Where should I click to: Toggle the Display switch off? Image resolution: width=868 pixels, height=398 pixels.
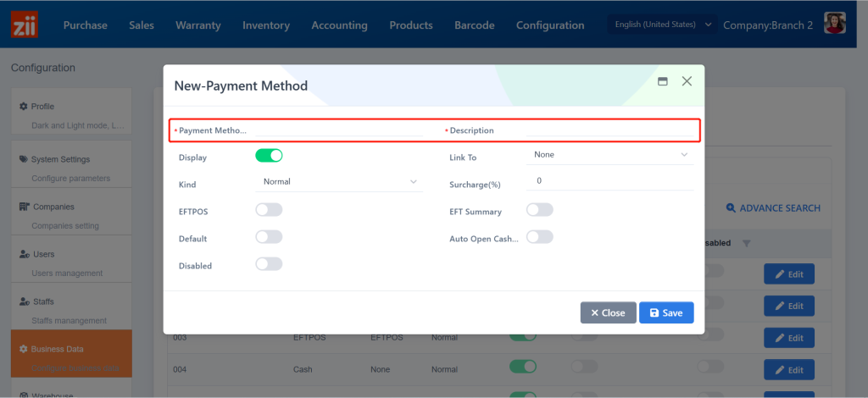tap(269, 156)
